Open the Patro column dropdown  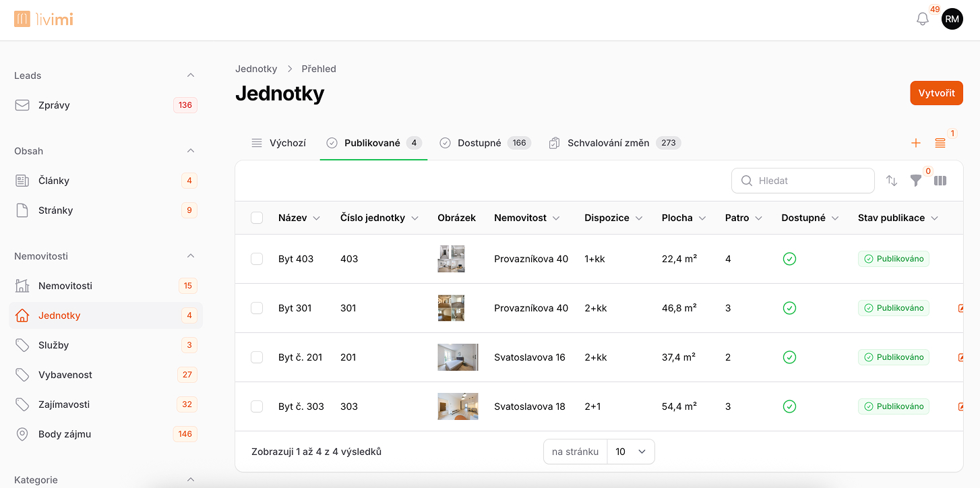759,218
